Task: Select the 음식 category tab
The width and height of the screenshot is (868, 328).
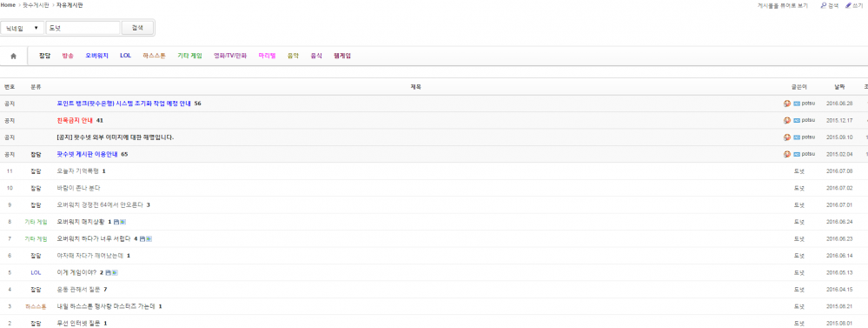Action: [316, 56]
